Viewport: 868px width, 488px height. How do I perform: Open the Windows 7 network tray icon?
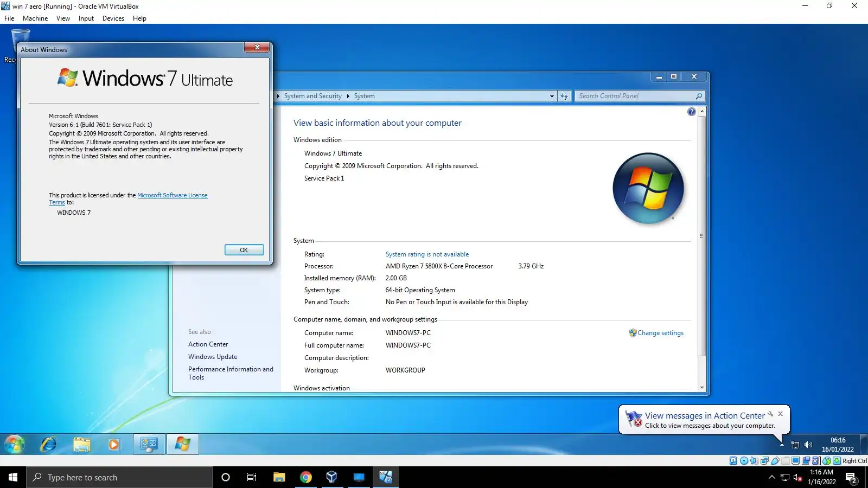pyautogui.click(x=795, y=445)
